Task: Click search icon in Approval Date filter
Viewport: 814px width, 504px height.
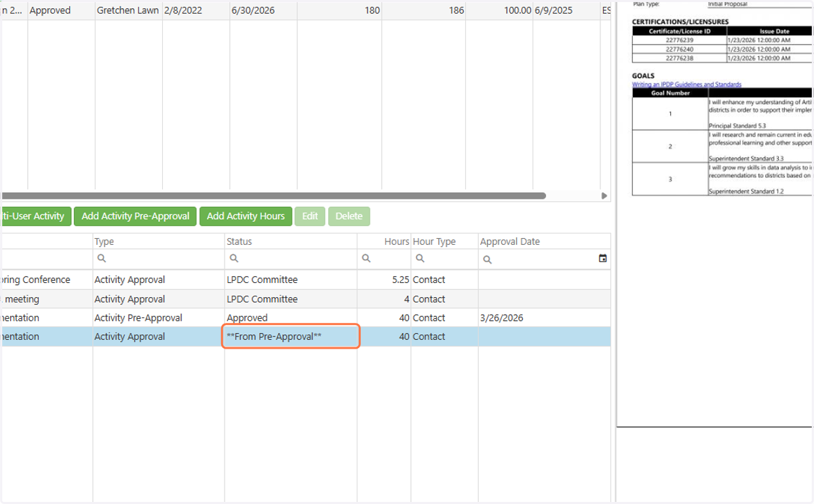Action: (x=487, y=259)
